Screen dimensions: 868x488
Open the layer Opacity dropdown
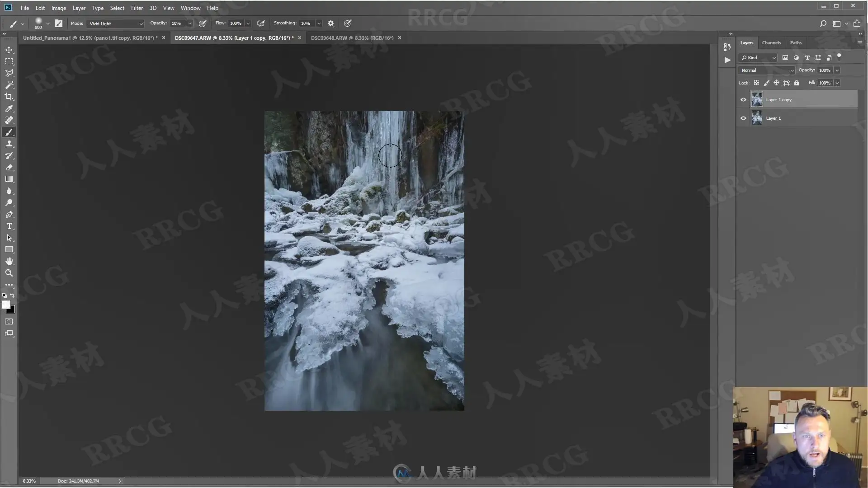(x=837, y=70)
